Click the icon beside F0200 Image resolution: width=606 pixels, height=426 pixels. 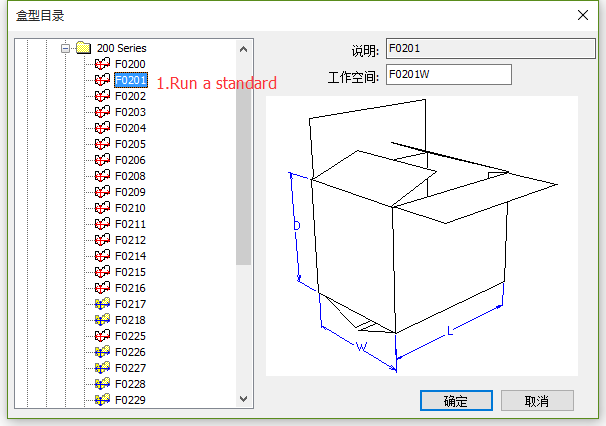102,64
